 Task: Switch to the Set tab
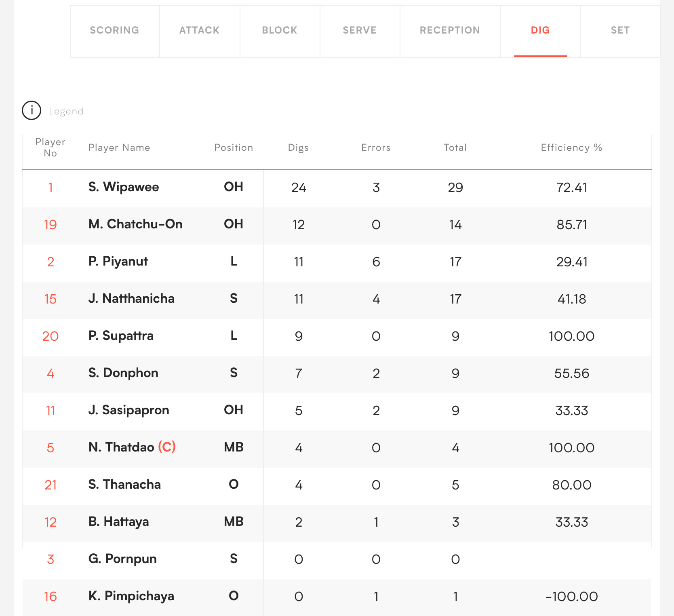click(x=620, y=30)
